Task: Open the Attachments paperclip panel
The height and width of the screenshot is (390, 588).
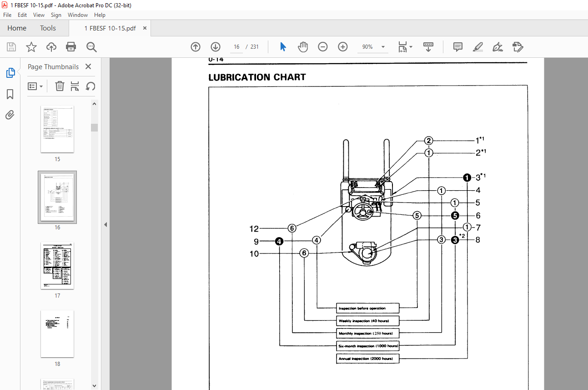Action: coord(10,115)
